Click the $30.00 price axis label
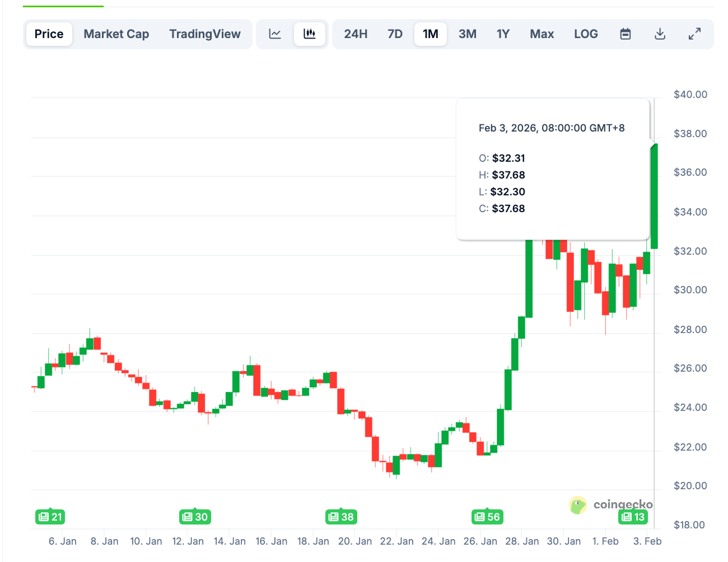728x562 pixels. pyautogui.click(x=690, y=290)
